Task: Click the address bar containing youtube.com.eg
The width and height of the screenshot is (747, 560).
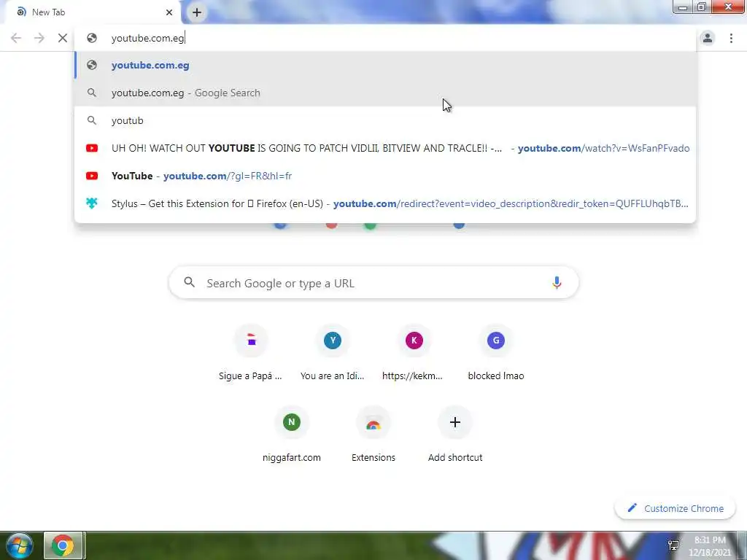Action: [386, 38]
